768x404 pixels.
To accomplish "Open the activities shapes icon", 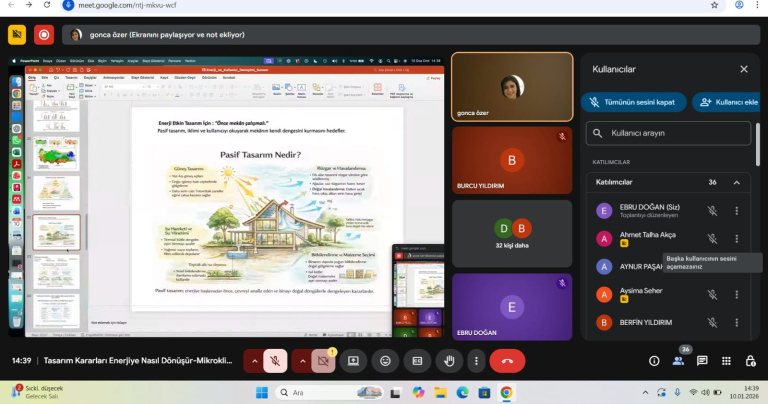I will (x=726, y=361).
